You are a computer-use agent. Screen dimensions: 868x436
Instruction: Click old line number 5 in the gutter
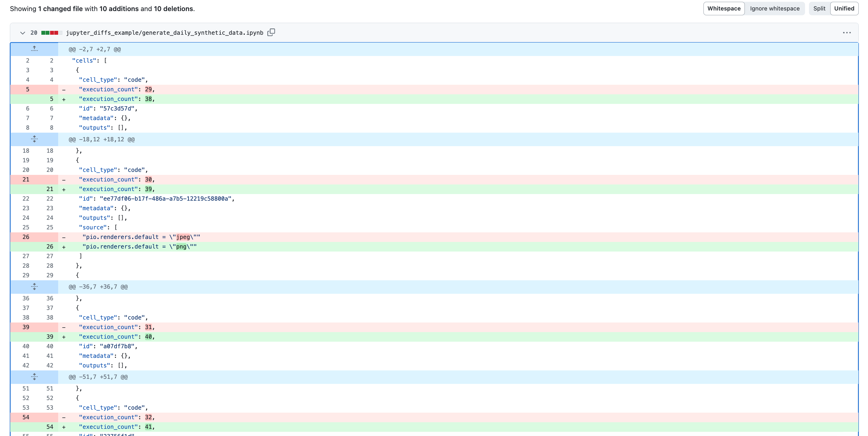(x=28, y=89)
